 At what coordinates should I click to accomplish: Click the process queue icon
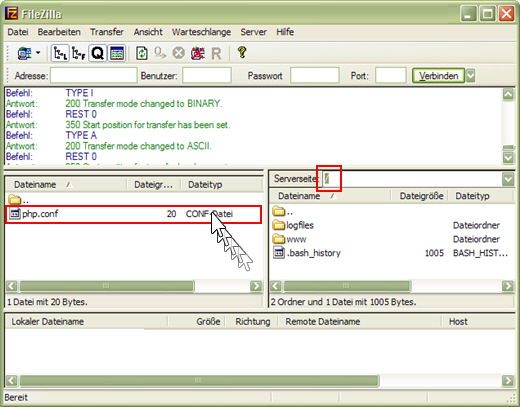(160, 53)
